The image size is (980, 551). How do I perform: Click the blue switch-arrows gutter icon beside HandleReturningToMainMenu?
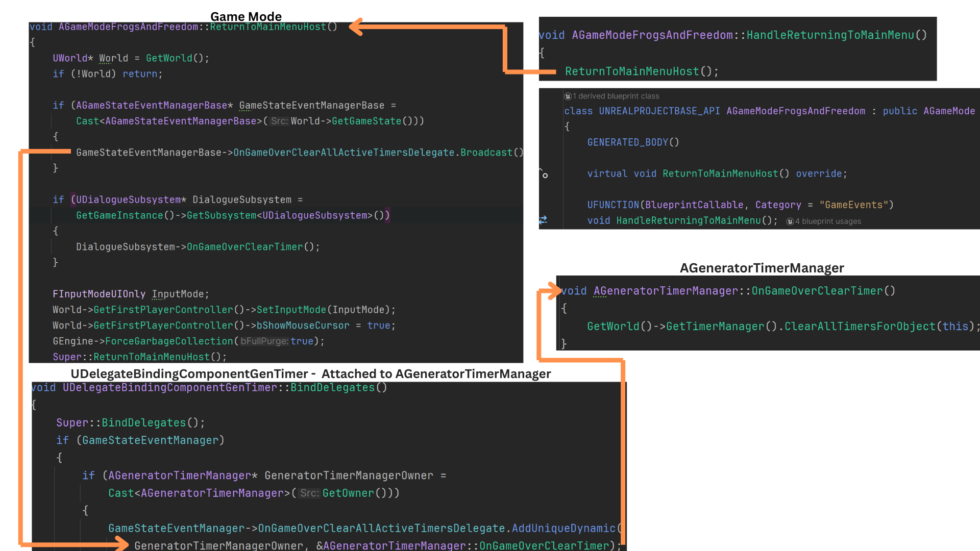pos(543,220)
